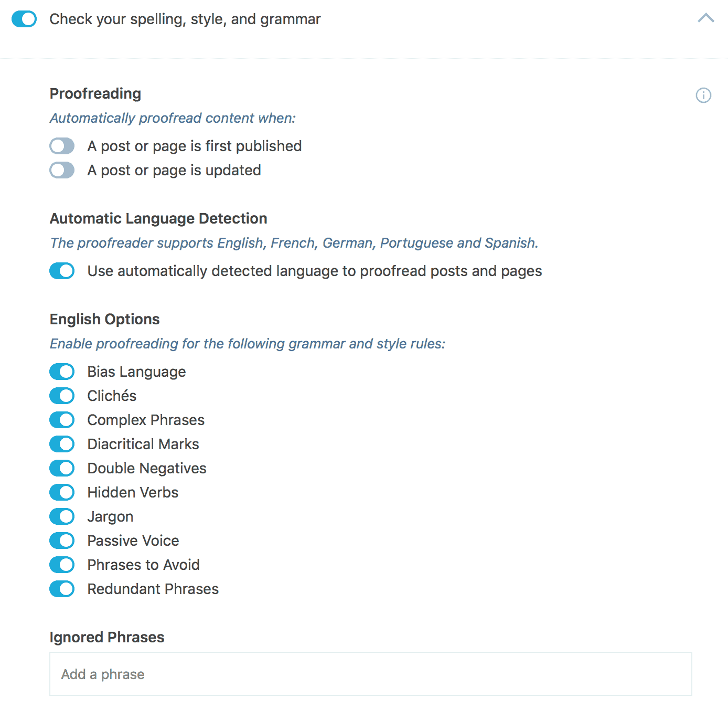Toggle off Clichés rule

pos(62,396)
